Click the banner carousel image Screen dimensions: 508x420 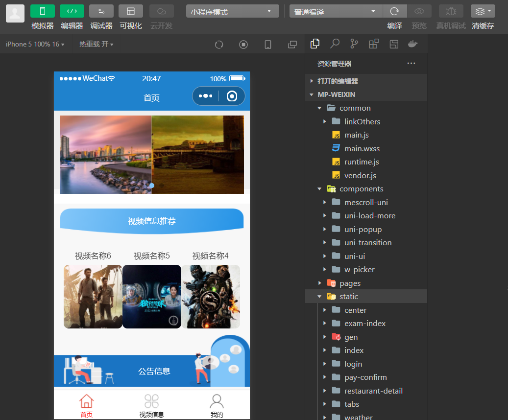(152, 155)
